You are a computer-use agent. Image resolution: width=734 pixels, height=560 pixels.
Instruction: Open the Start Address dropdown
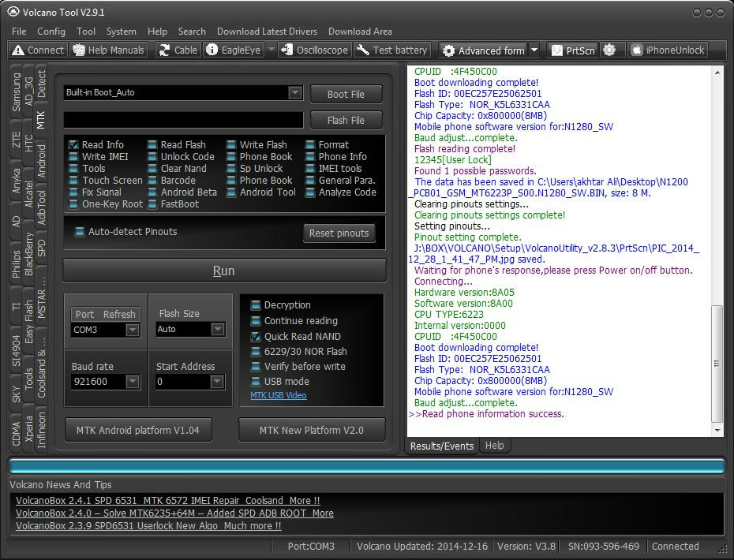pos(217,382)
